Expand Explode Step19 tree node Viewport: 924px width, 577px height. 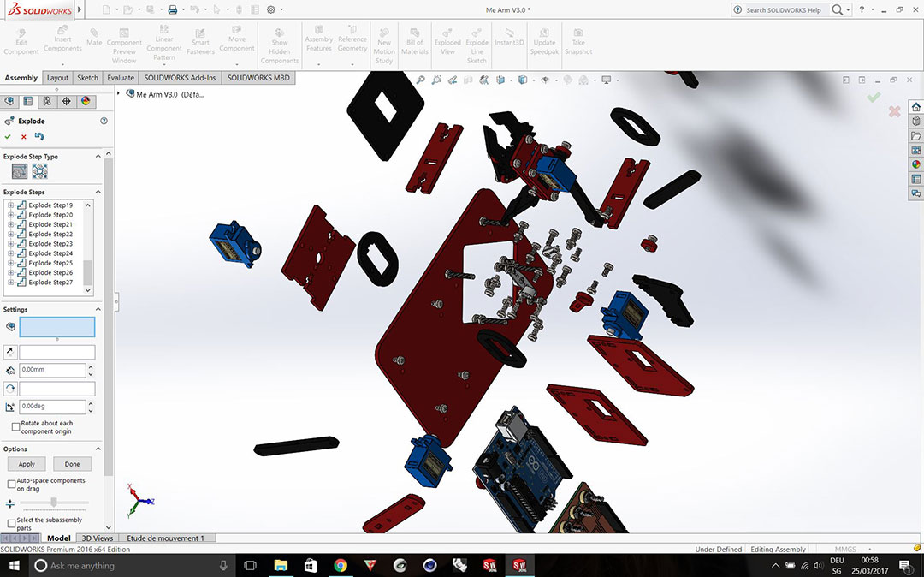10,205
